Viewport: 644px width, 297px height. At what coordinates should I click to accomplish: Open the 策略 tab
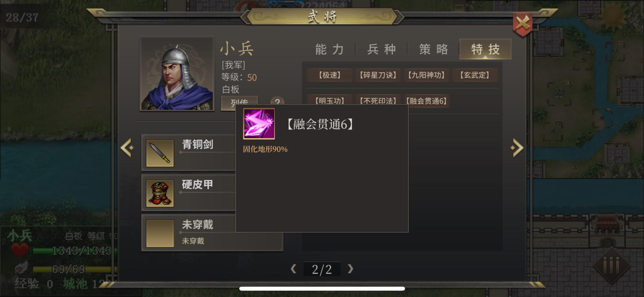click(x=434, y=49)
